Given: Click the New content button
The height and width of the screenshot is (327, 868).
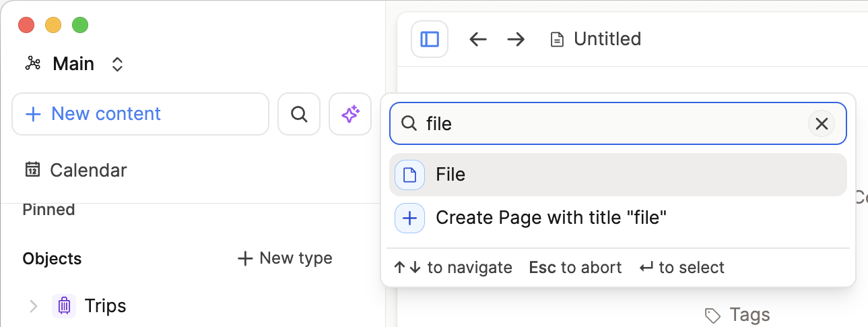Looking at the screenshot, I should click(140, 114).
